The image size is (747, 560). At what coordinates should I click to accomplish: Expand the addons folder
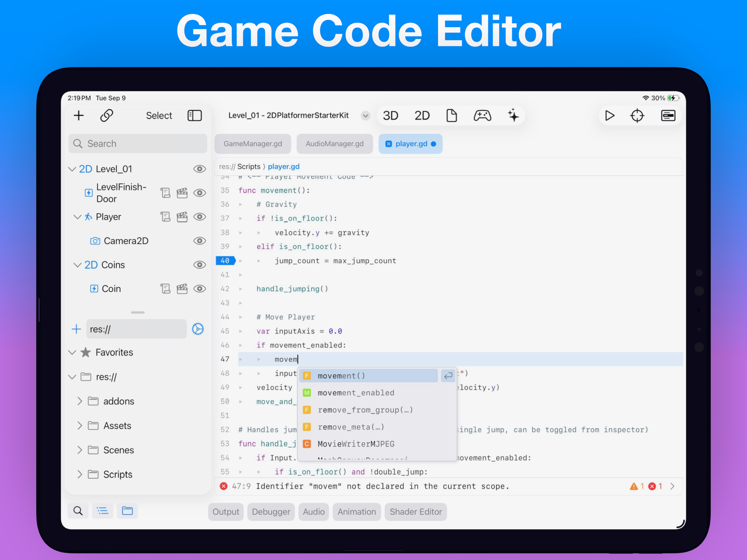click(80, 401)
